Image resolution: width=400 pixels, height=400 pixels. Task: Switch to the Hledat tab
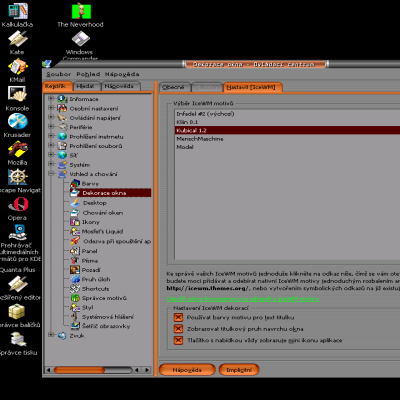coord(86,86)
